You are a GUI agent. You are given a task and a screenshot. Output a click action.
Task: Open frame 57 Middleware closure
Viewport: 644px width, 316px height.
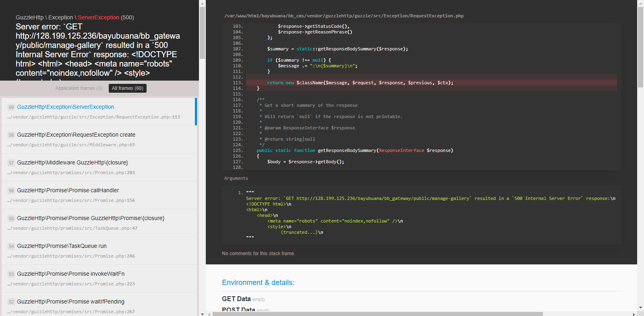[72, 162]
